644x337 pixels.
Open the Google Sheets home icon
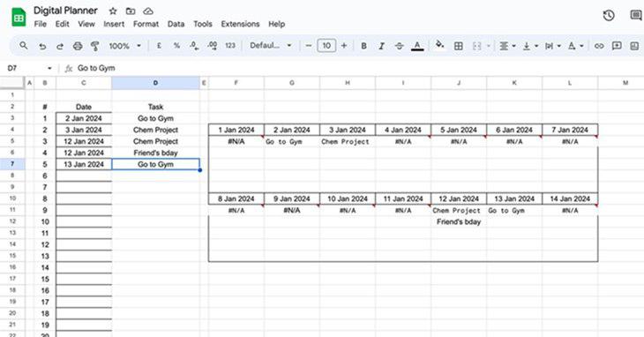pyautogui.click(x=19, y=18)
